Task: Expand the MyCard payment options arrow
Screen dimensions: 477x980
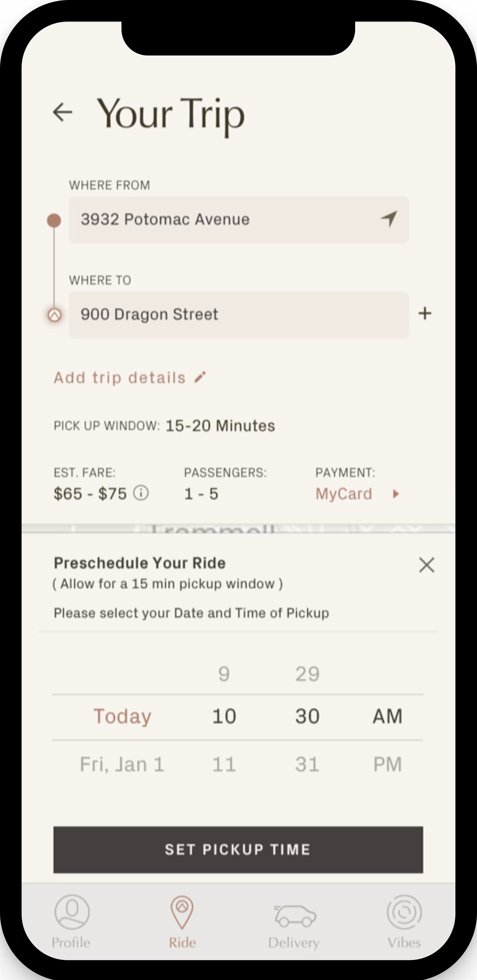Action: 396,494
